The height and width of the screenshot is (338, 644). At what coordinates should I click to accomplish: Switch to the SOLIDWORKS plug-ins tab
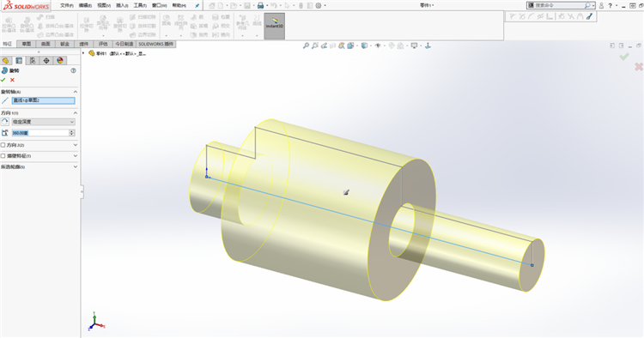point(155,44)
